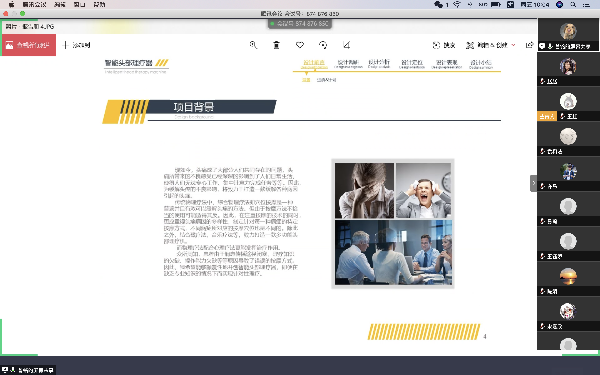This screenshot has width=600, height=375.
Task: Click the trash delete icon in toolbar
Action: pos(276,45)
